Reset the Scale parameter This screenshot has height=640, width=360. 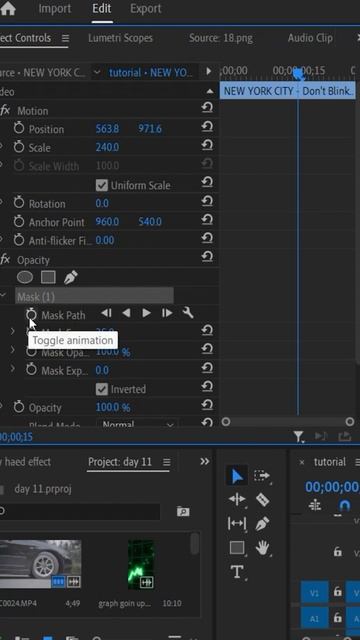(x=207, y=145)
